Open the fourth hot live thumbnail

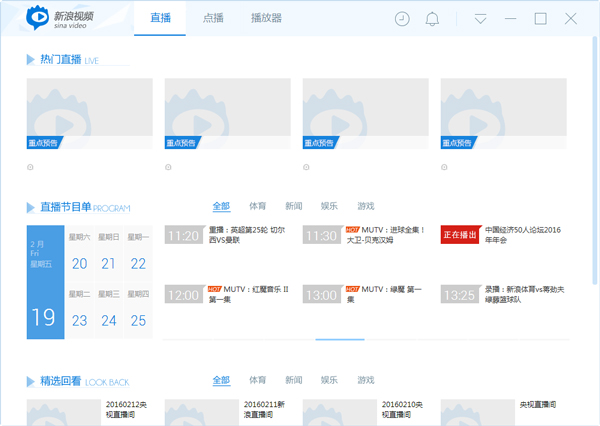point(504,113)
